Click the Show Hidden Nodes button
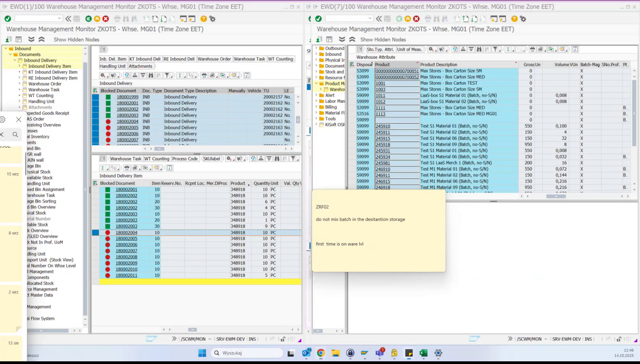This screenshot has height=364, width=640. coord(76,39)
